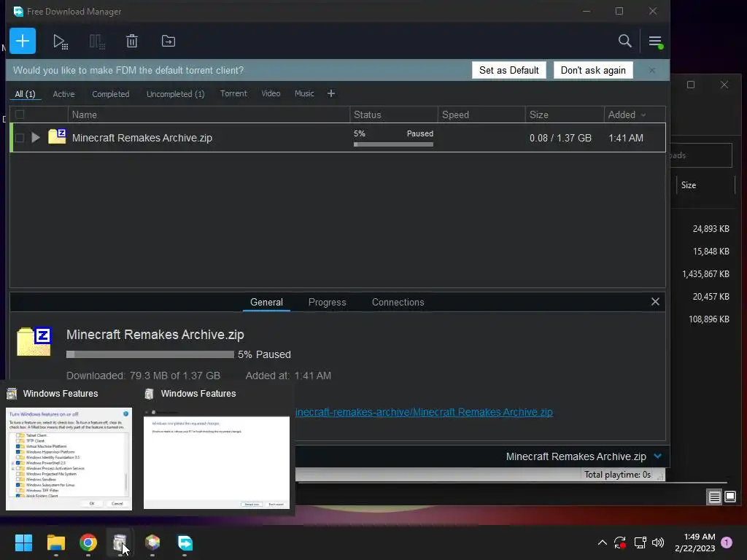This screenshot has height=560, width=747.
Task: Open the Windows Start menu
Action: coord(23,542)
